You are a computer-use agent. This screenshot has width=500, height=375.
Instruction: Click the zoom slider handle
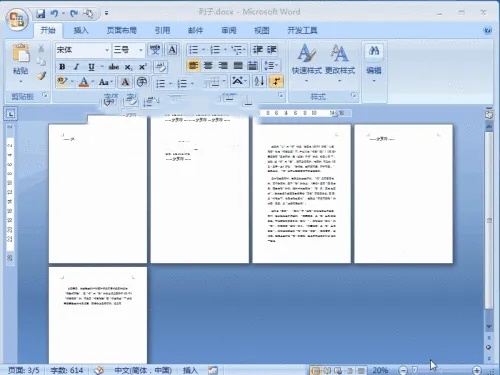click(x=414, y=370)
